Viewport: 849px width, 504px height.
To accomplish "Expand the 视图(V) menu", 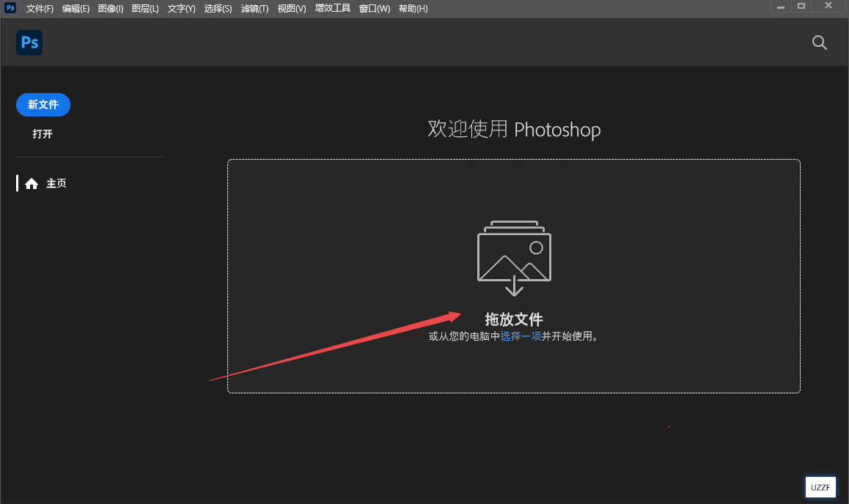I will pos(292,9).
